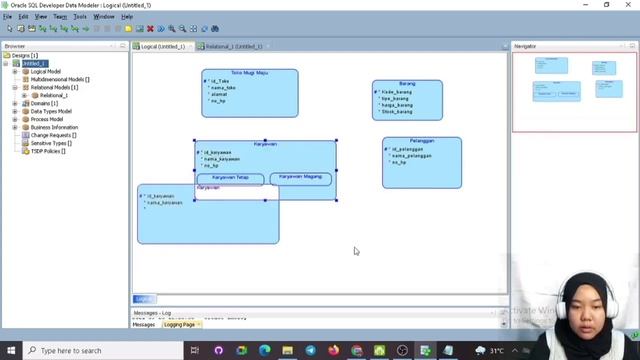The height and width of the screenshot is (360, 640).
Task: Select the Karyawan Tetap subtype entity
Action: tap(230, 179)
